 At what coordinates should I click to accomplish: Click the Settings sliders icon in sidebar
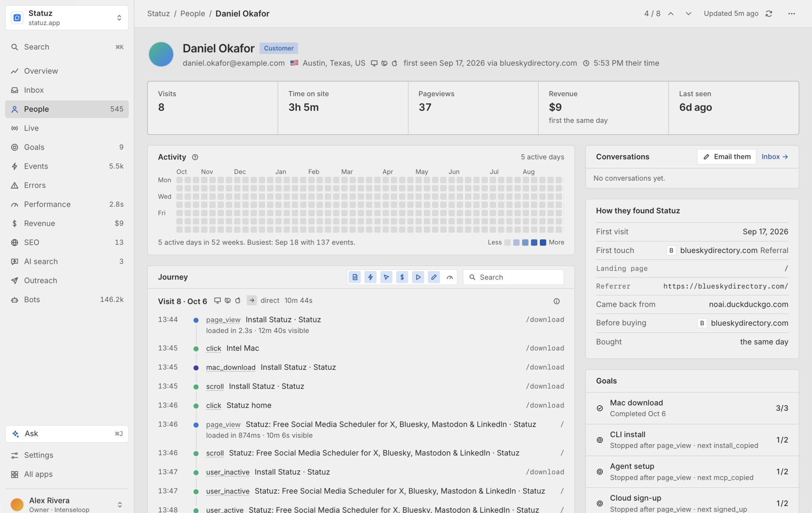tap(14, 455)
